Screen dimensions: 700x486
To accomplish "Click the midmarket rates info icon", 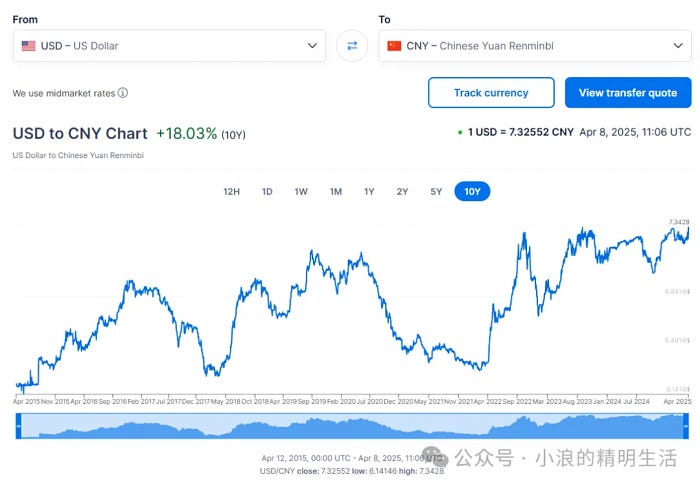I will [x=123, y=93].
